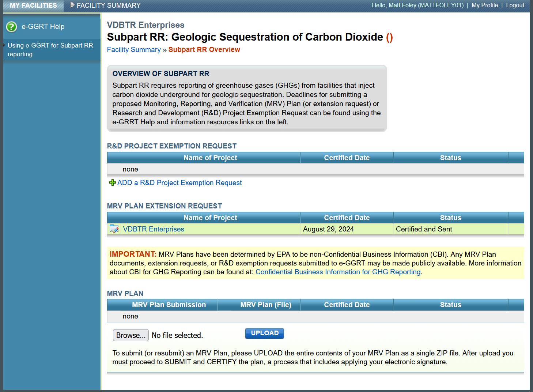The height and width of the screenshot is (392, 533).
Task: Click the IMPORTANT notice label
Action: tap(133, 254)
